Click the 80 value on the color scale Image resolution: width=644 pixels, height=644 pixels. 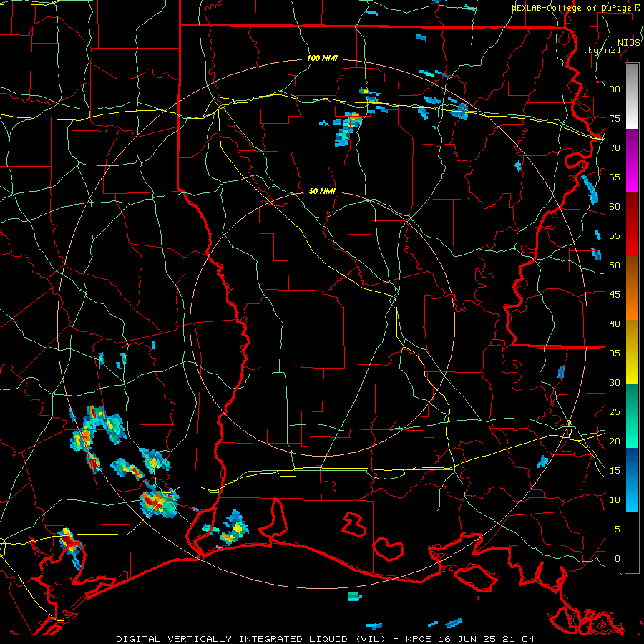615,89
